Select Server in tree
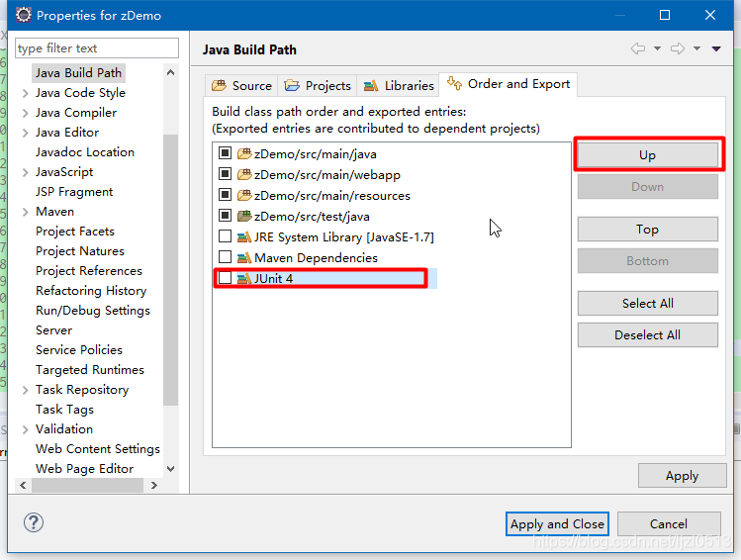741x560 pixels. tap(53, 330)
